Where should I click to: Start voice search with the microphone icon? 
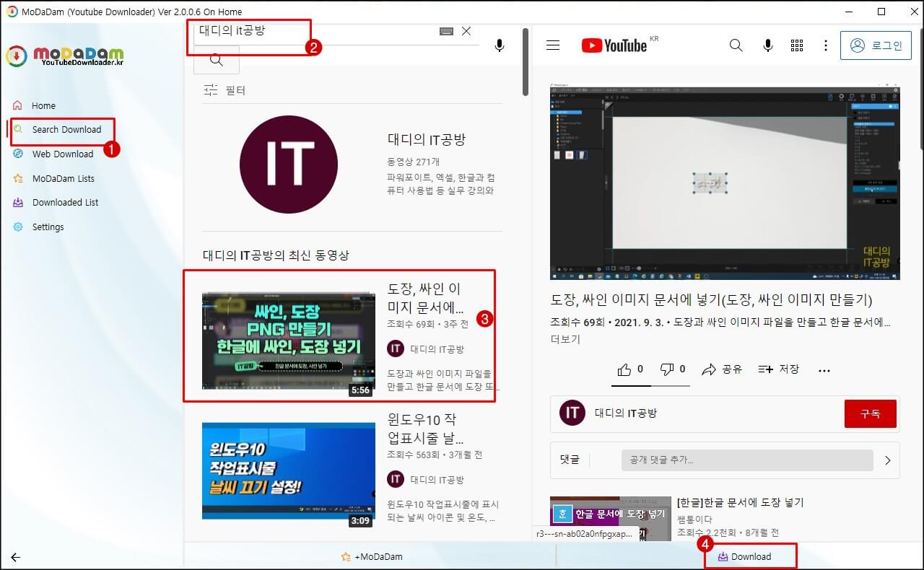coord(499,45)
